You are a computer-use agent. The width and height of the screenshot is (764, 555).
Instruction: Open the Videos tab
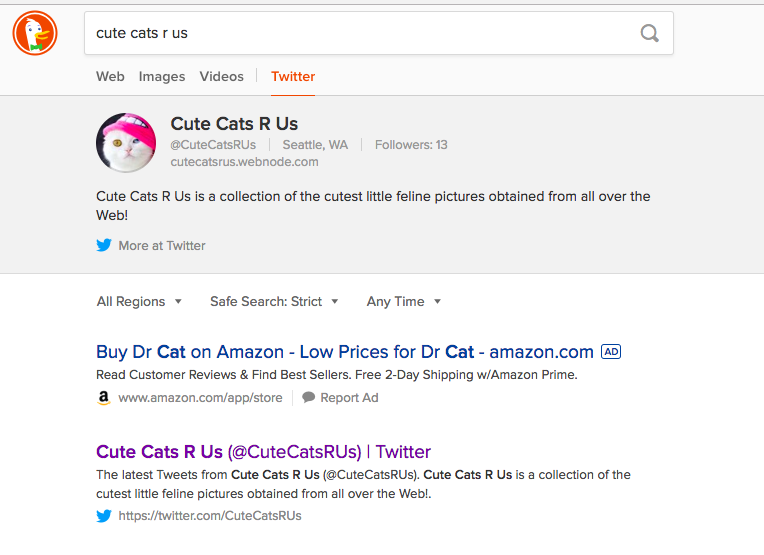tap(221, 76)
